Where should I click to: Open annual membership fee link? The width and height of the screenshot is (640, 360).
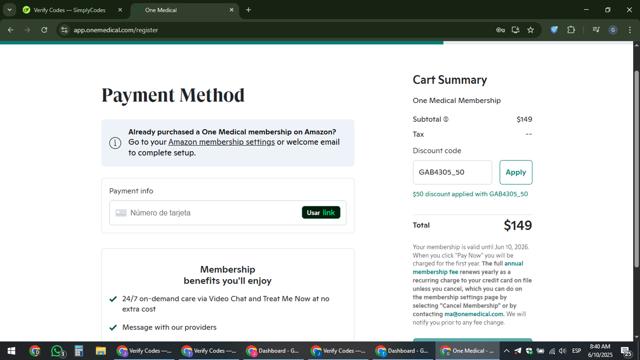pyautogui.click(x=468, y=268)
